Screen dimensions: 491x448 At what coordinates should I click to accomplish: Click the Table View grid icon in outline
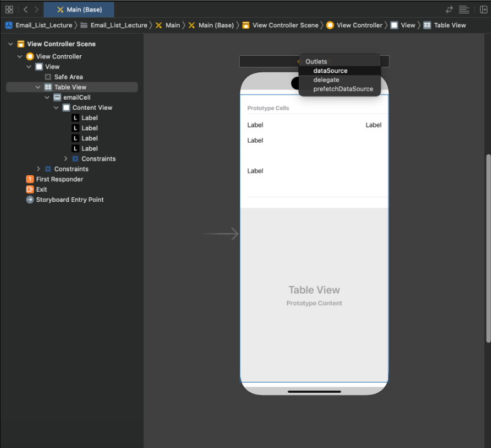[x=48, y=87]
